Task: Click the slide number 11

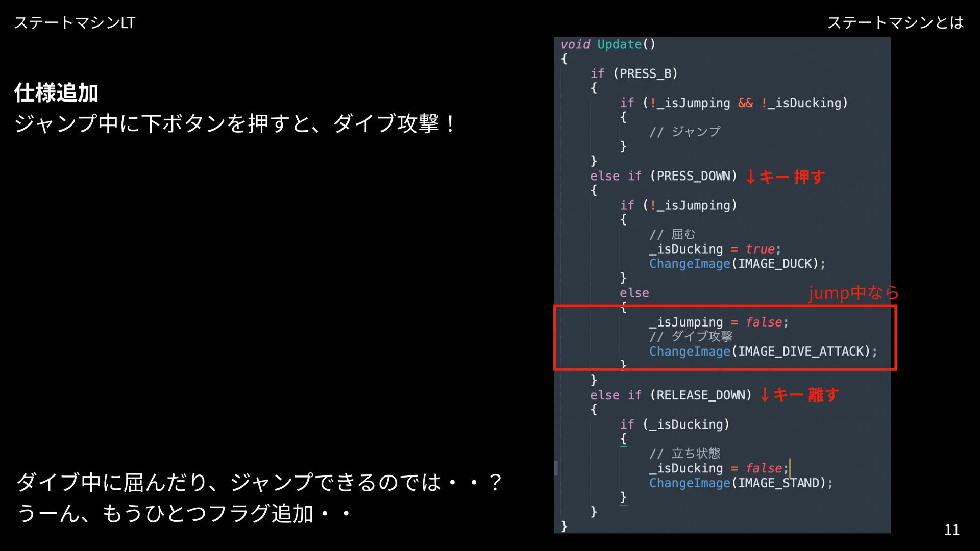Action: [951, 530]
